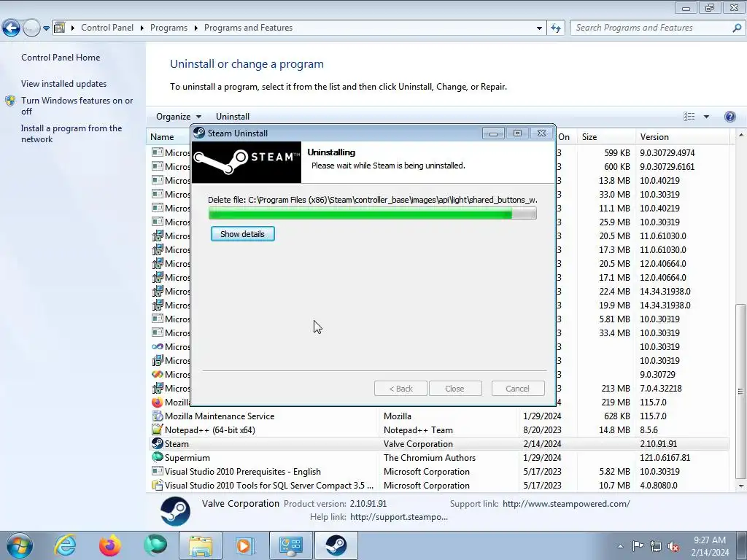Change the list view icon

click(689, 117)
